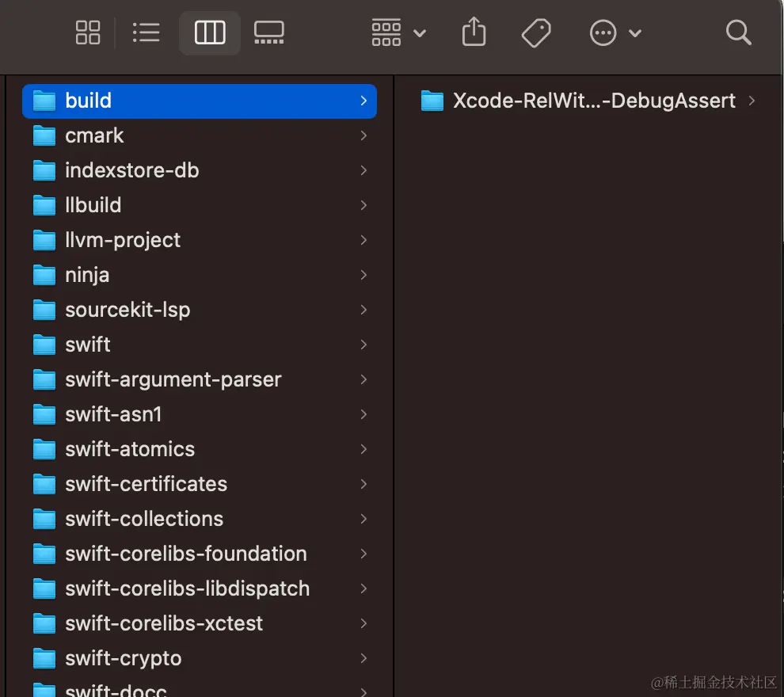Screen dimensions: 784x697
Task: Open the group-by options menu
Action: click(x=398, y=32)
